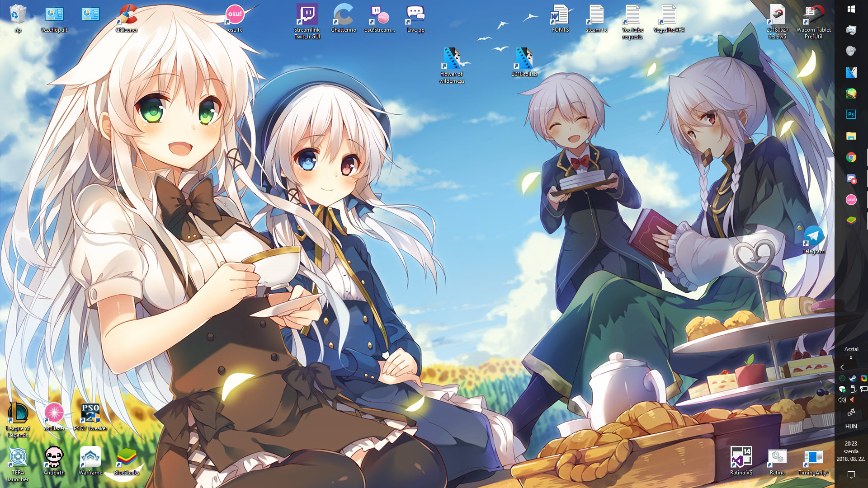The width and height of the screenshot is (868, 488).
Task: Expand the Asztal toolbar chevron
Action: coord(851,357)
